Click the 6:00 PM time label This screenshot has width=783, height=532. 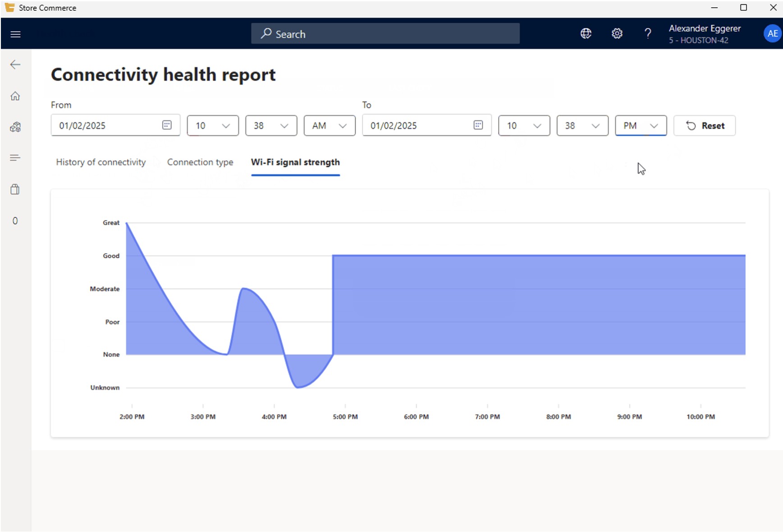417,417
